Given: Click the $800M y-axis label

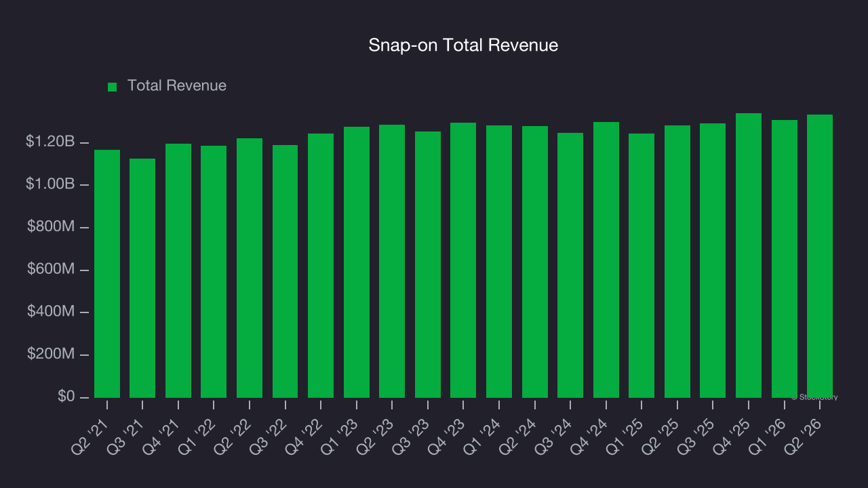Looking at the screenshot, I should pyautogui.click(x=51, y=227).
